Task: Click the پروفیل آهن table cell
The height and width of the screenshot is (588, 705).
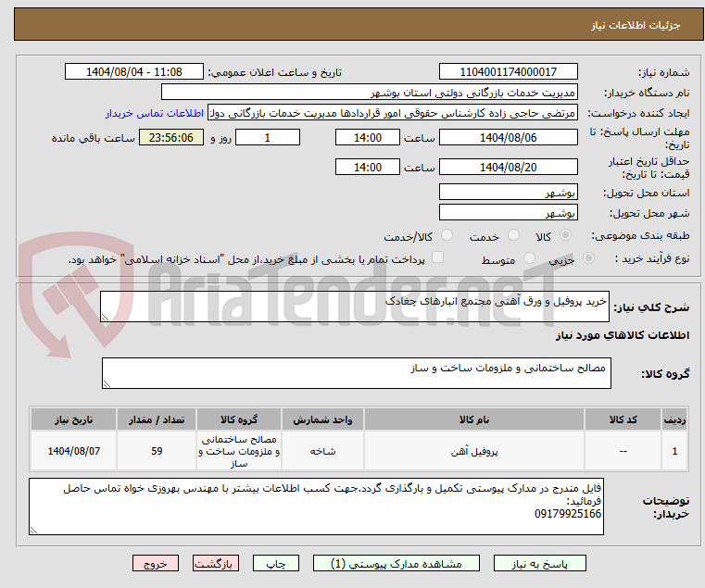Action: click(474, 451)
